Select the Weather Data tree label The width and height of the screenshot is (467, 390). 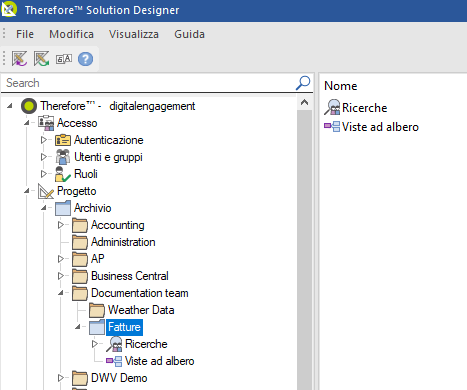141,310
